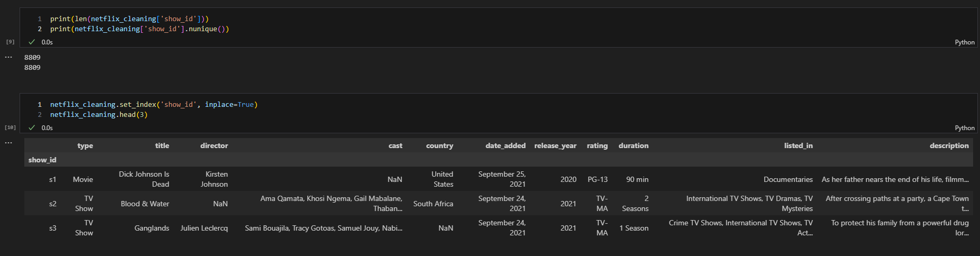The height and width of the screenshot is (256, 980).
Task: Click the 'release_year' column header
Action: click(x=555, y=145)
